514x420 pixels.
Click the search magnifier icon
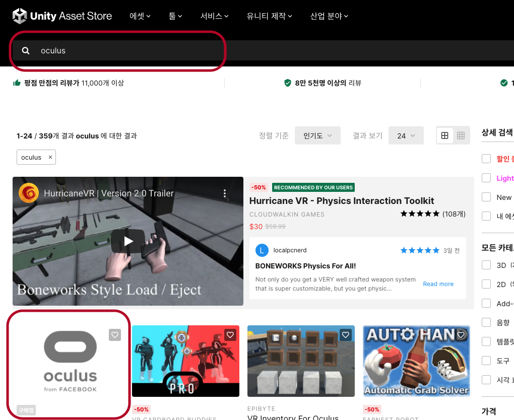(x=26, y=50)
